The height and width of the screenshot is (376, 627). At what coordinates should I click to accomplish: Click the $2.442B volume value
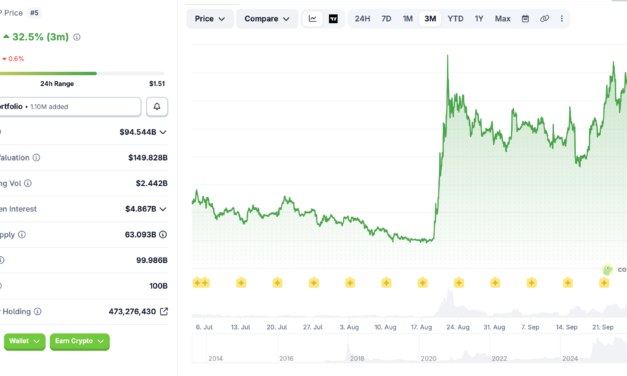pos(152,183)
